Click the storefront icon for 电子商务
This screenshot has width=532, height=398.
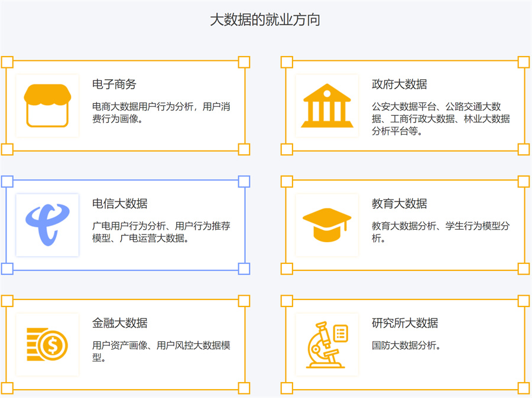[x=47, y=104]
